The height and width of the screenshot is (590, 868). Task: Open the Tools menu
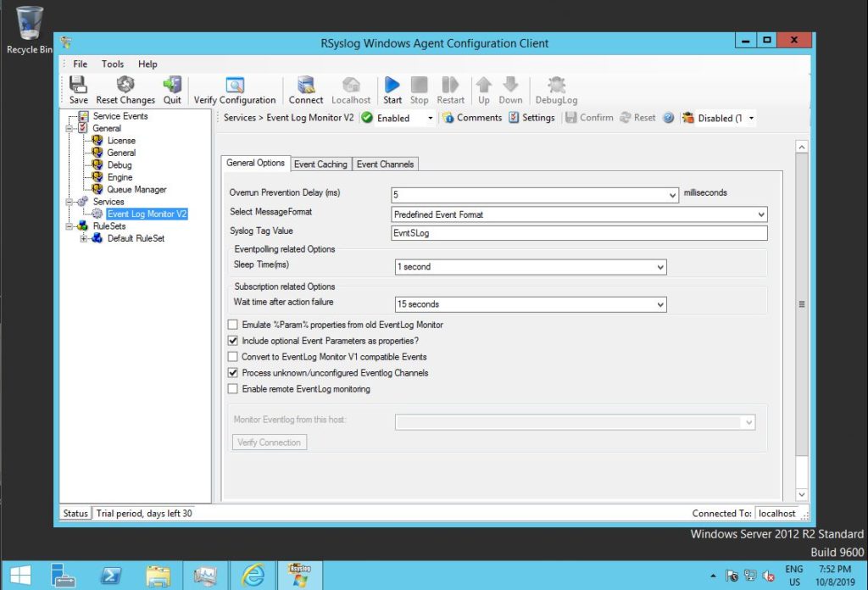click(x=112, y=64)
